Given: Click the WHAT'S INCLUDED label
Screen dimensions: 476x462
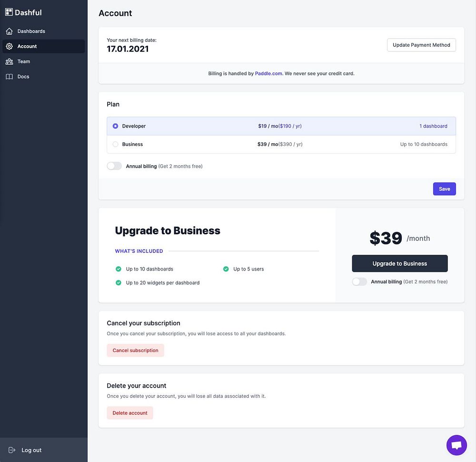Looking at the screenshot, I should [139, 251].
